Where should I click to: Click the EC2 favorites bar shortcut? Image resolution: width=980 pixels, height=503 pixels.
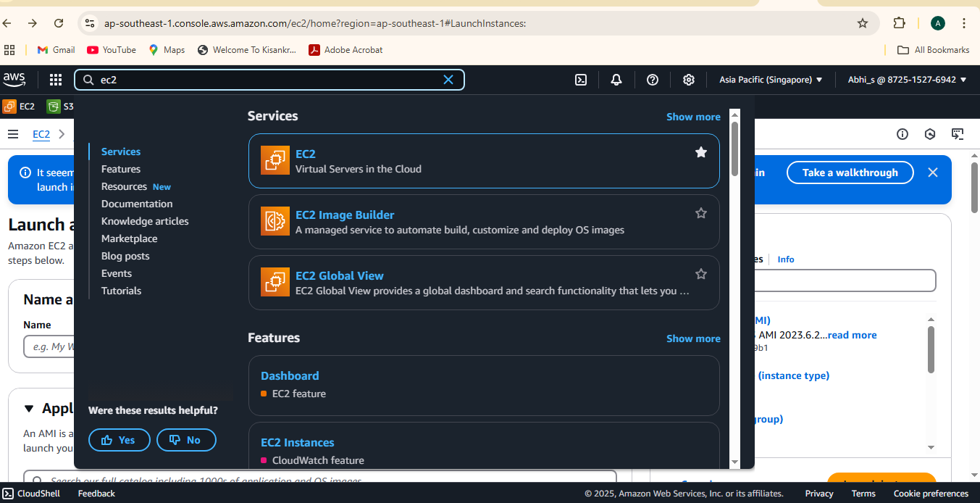click(x=19, y=107)
